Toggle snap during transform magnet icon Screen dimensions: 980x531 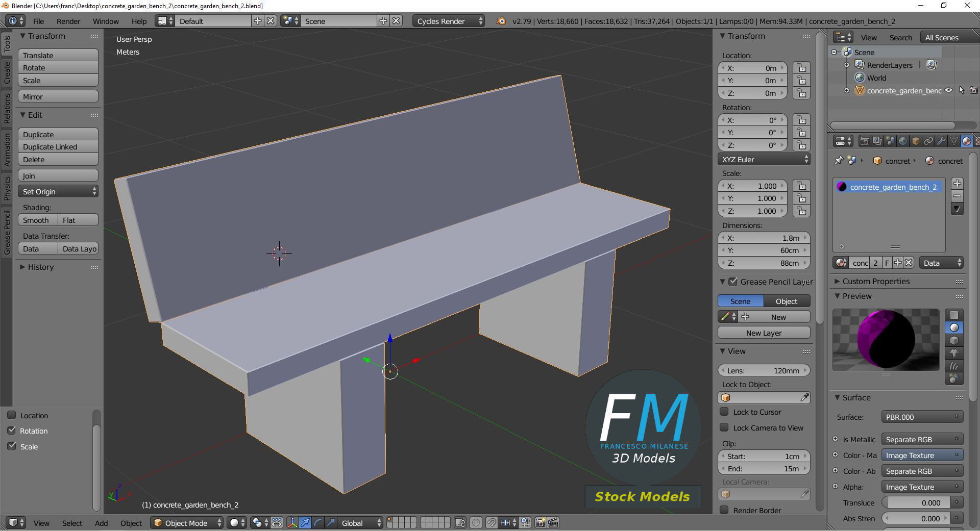click(491, 523)
